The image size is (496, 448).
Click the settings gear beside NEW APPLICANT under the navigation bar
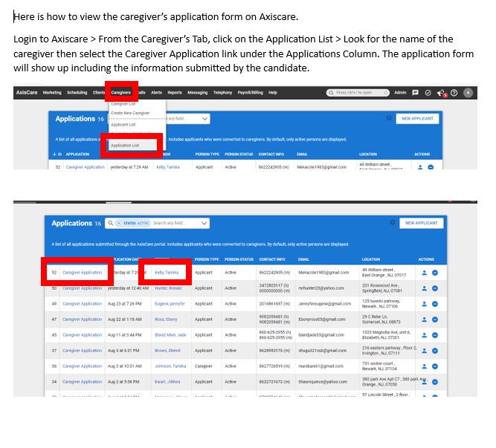tap(389, 118)
